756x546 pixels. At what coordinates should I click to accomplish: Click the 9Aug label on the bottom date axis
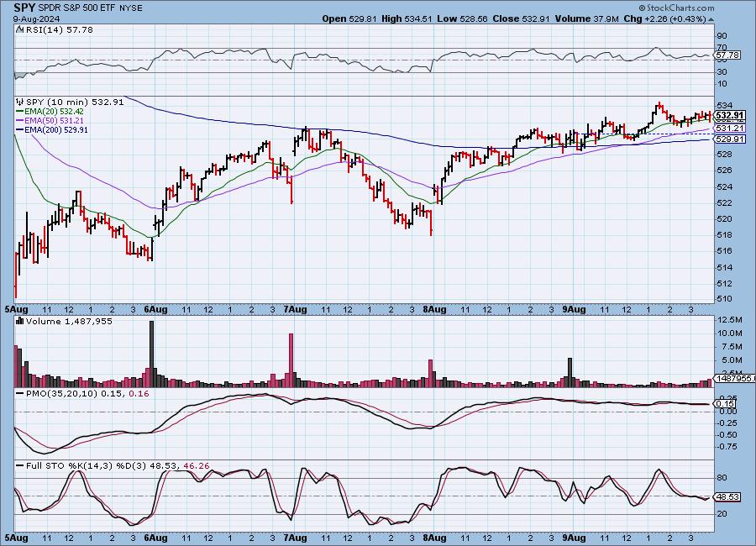574,538
